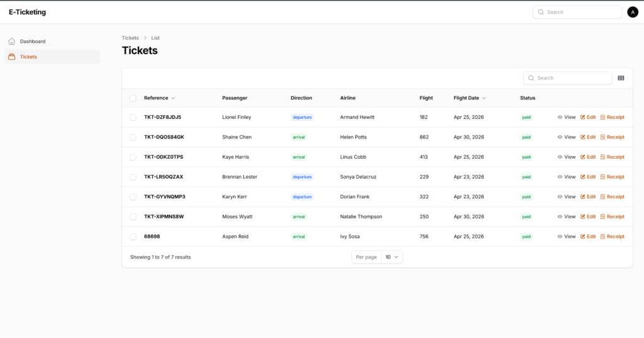Open the user avatar menu
644x338 pixels.
[x=633, y=13]
